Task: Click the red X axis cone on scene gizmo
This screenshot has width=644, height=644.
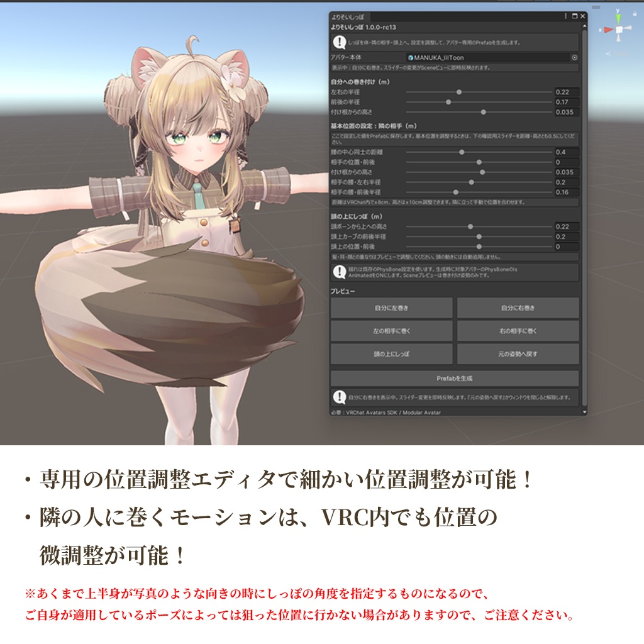Action: tap(608, 30)
